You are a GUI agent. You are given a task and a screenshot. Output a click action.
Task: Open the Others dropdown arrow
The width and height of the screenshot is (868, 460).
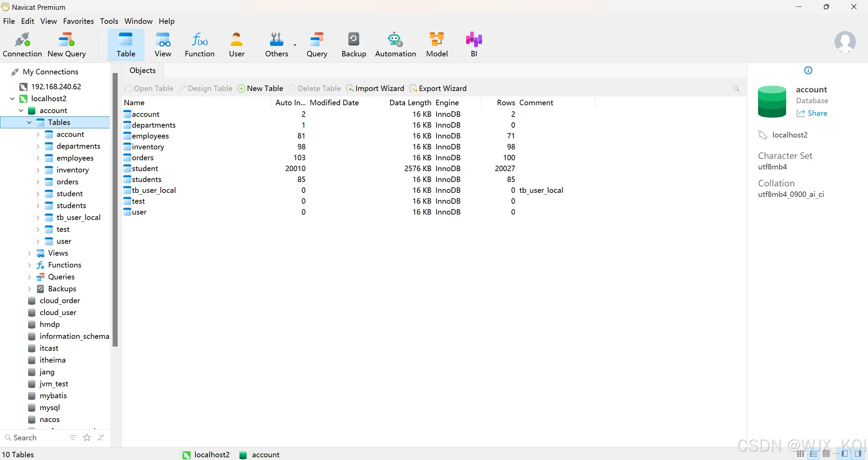(x=295, y=45)
